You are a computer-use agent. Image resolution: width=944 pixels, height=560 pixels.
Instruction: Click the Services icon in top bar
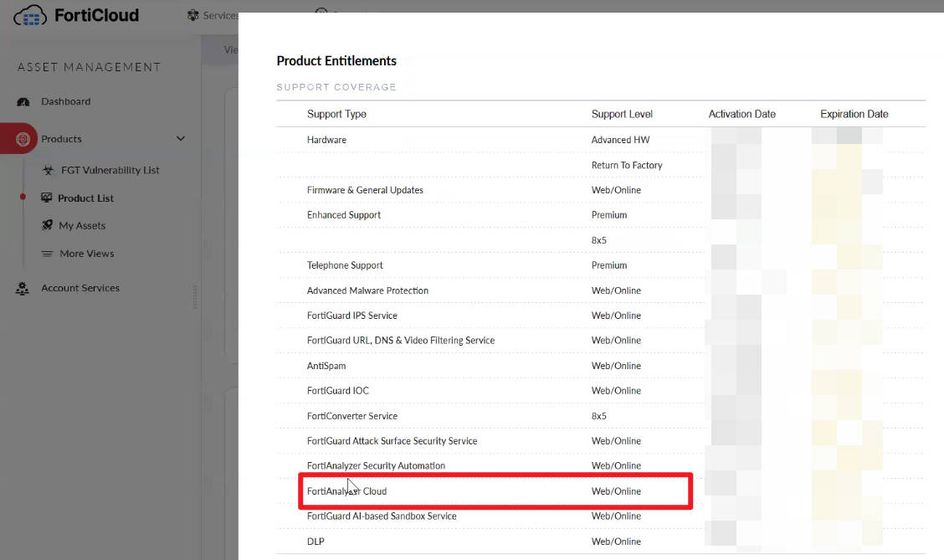[x=193, y=15]
